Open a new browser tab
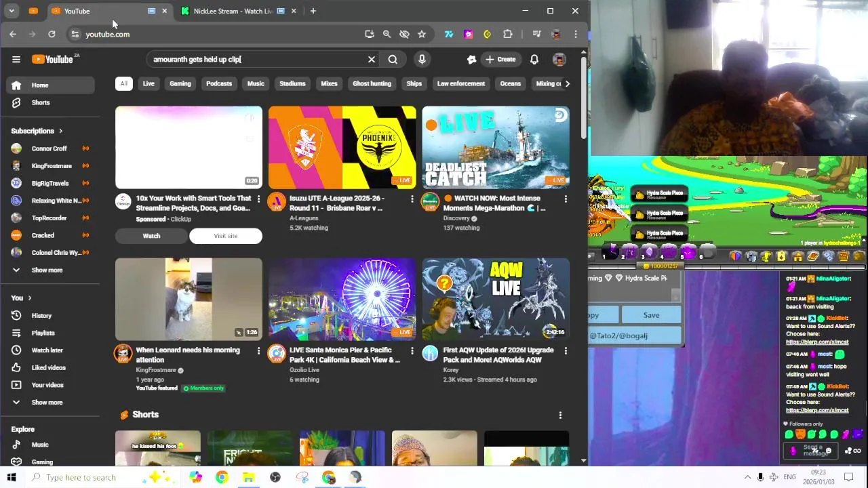 point(313,11)
